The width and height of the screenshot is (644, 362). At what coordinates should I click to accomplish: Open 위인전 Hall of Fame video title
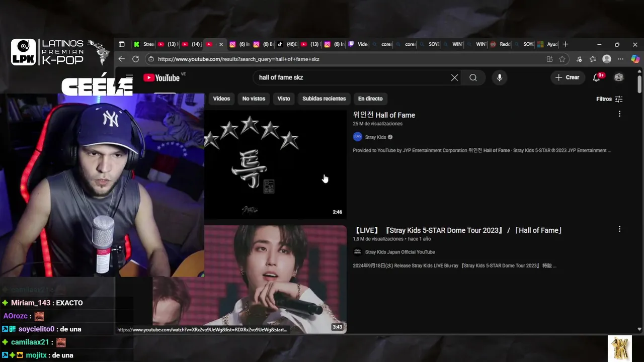pyautogui.click(x=384, y=115)
